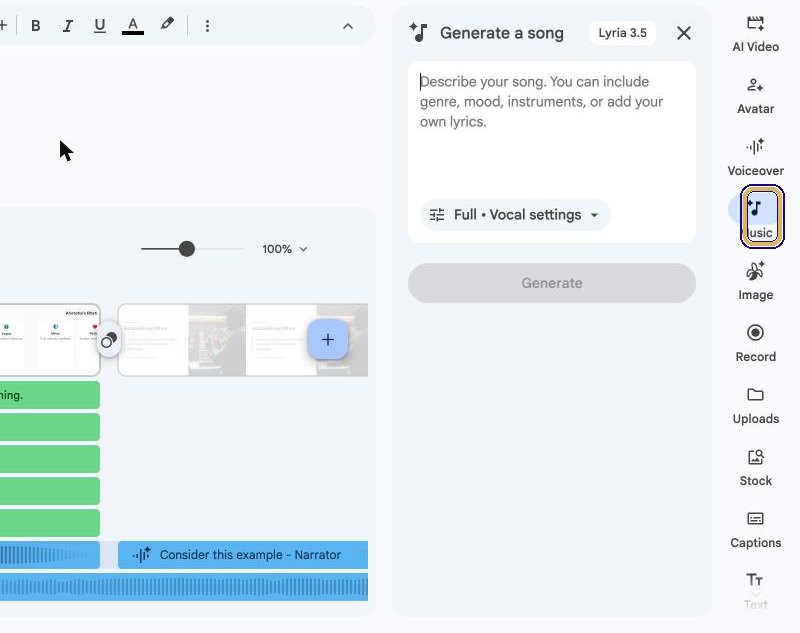Click the song sparkle icon in the panel header
The image size is (800, 633).
[418, 33]
